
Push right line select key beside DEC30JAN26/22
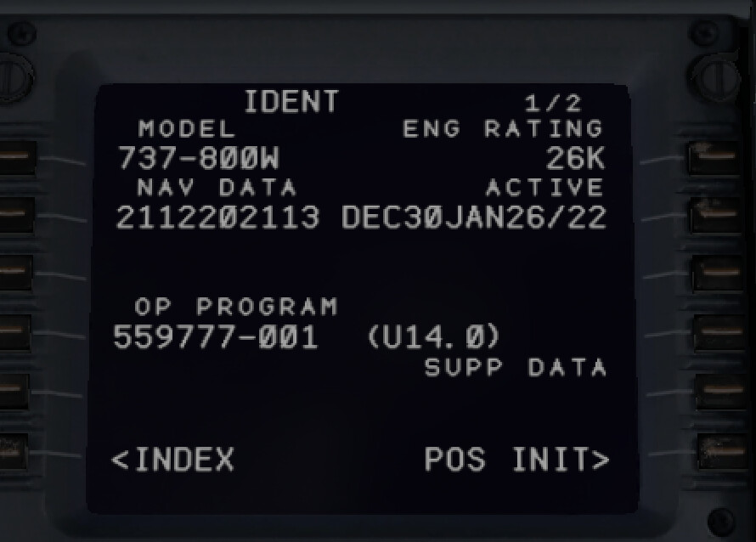click(715, 215)
